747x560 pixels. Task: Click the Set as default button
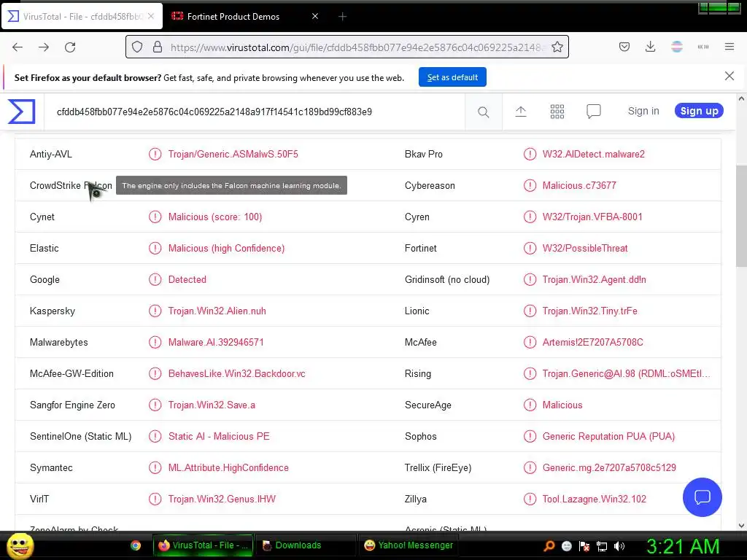pos(452,77)
